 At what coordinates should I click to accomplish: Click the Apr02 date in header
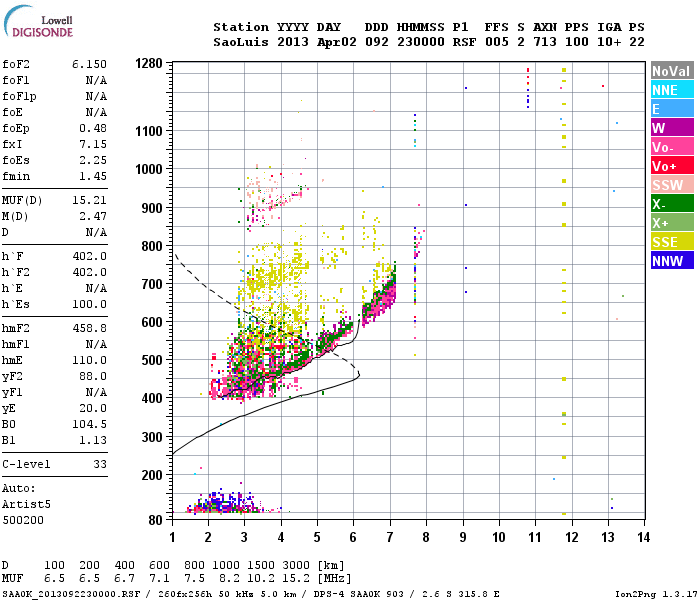(337, 42)
